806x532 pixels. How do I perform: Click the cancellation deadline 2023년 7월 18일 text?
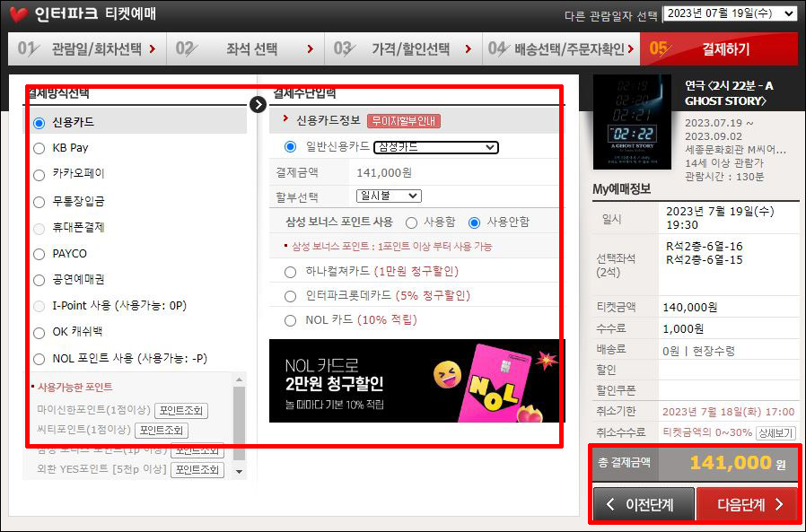click(728, 412)
